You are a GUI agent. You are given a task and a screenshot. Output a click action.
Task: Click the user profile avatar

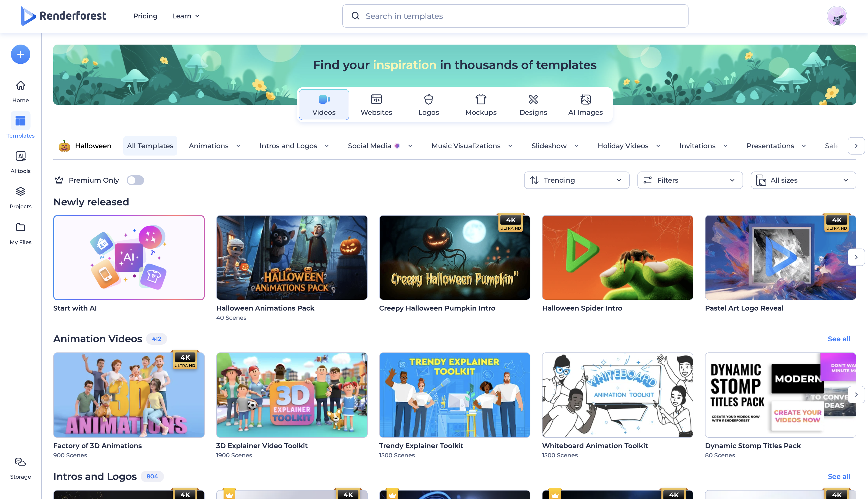tap(837, 16)
